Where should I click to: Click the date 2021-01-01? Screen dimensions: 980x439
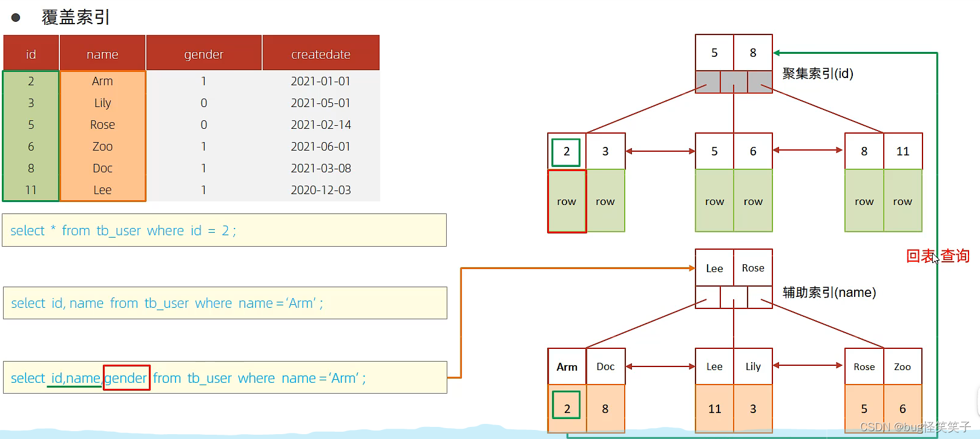321,81
